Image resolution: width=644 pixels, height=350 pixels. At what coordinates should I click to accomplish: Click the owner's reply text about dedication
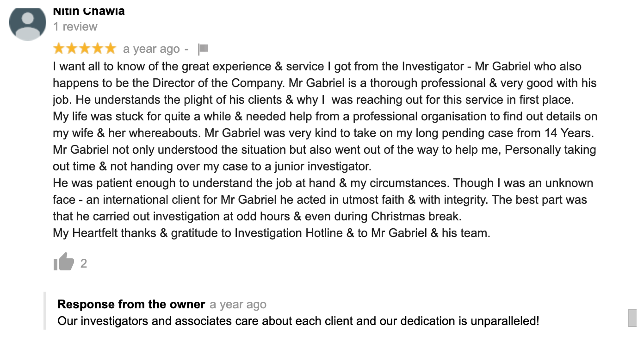click(298, 321)
